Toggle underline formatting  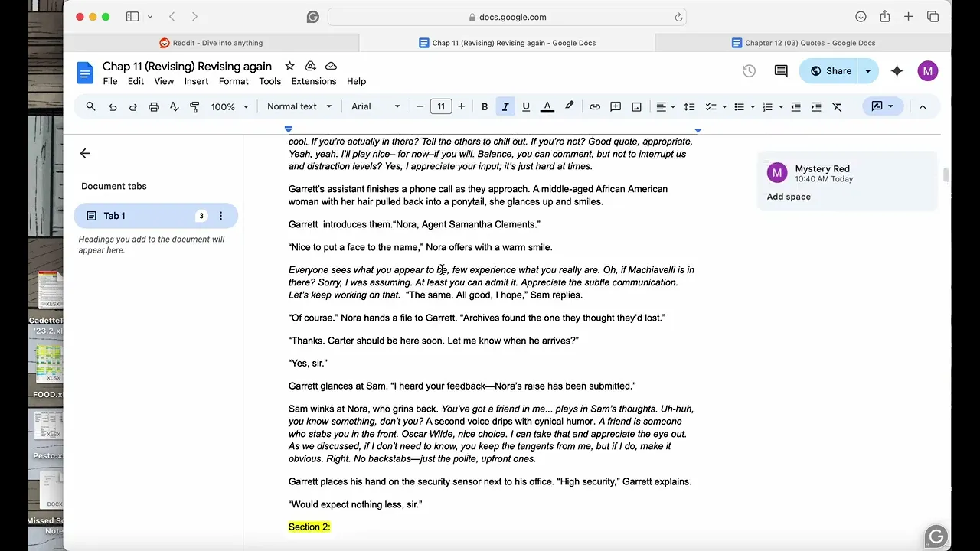click(x=526, y=107)
